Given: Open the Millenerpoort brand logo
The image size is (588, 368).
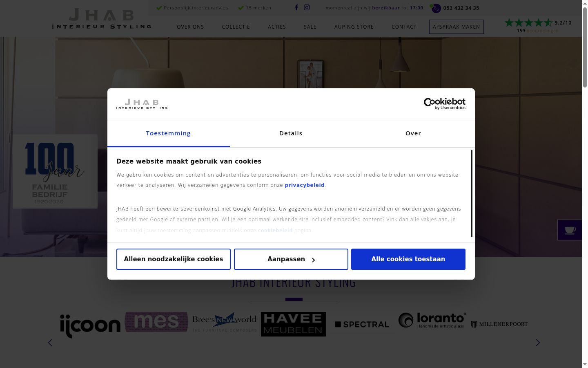Looking at the screenshot, I should 499,324.
